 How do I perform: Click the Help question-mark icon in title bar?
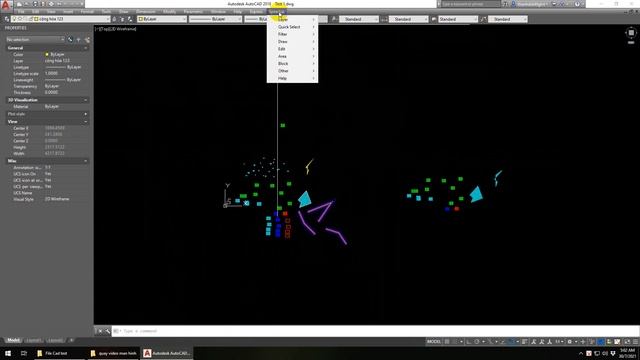(x=577, y=4)
